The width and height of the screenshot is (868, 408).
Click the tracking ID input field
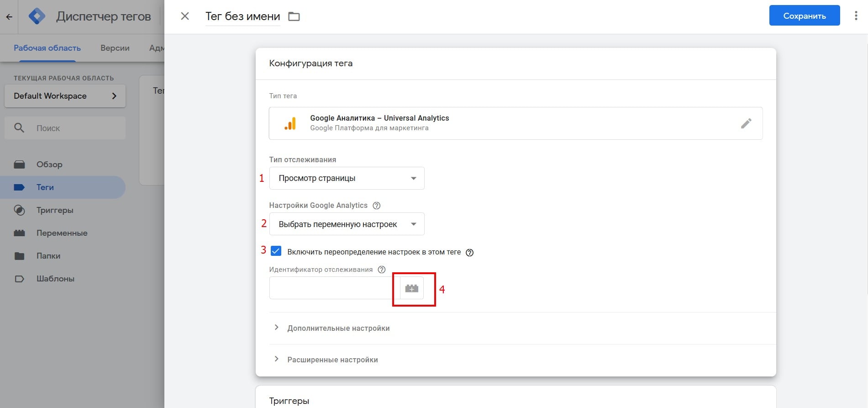[333, 288]
